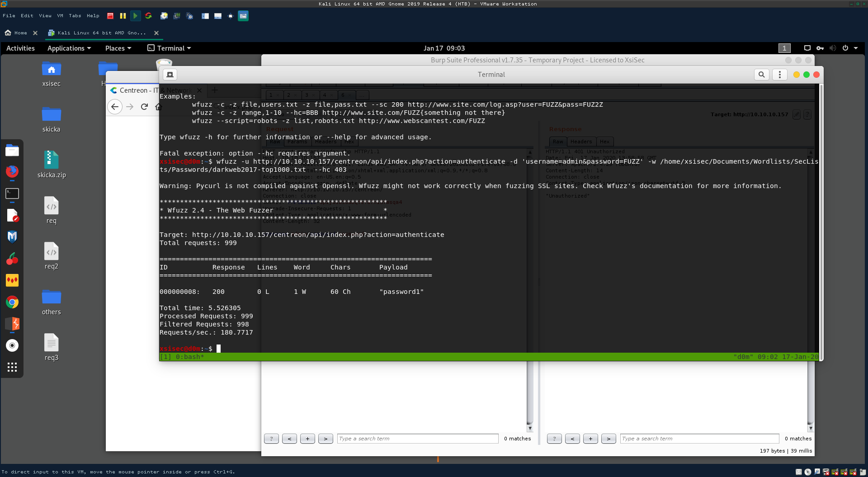Viewport: 868px width, 477px height.
Task: Open the VMware File menu
Action: click(x=9, y=16)
